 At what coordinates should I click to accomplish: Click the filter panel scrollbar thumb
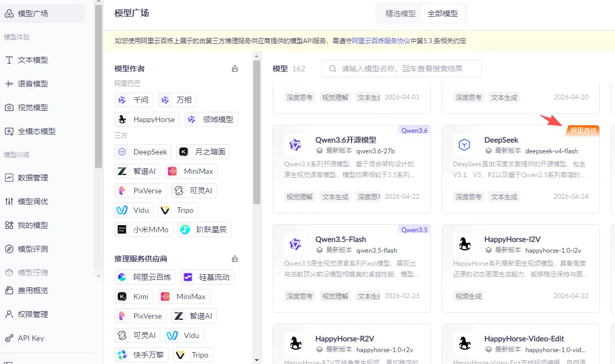click(x=257, y=132)
